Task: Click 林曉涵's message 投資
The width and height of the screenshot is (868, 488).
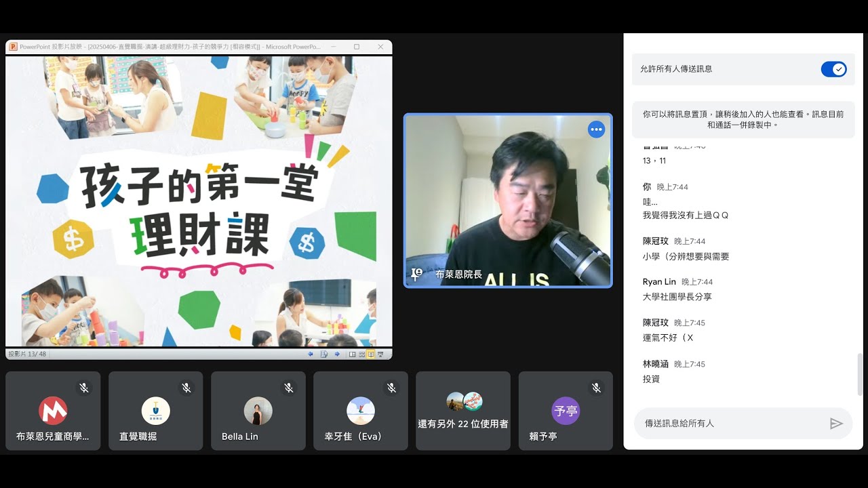Action: (651, 379)
